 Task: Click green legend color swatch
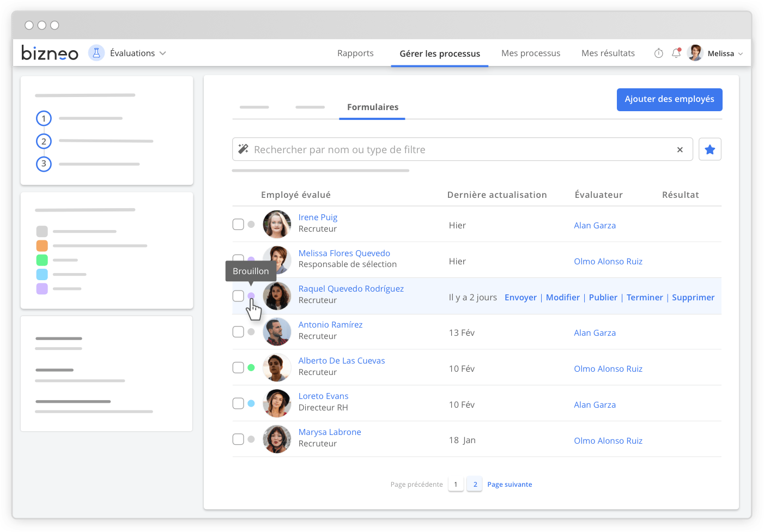(x=42, y=260)
